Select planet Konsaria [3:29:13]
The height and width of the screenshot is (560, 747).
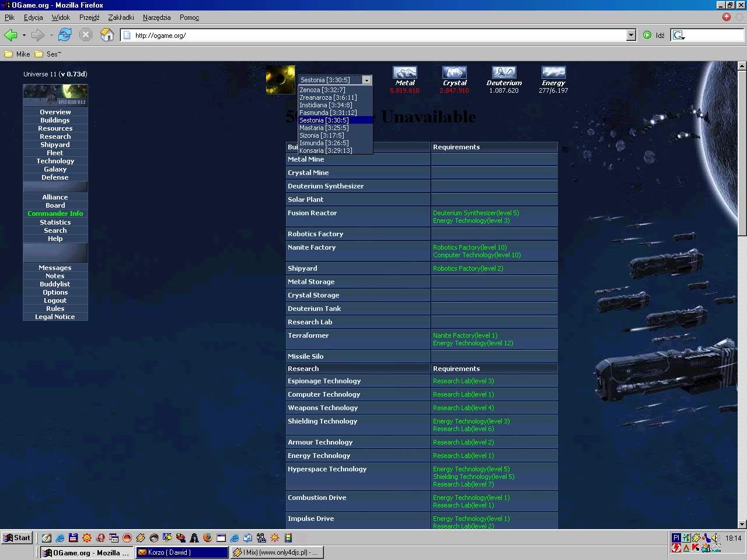335,150
